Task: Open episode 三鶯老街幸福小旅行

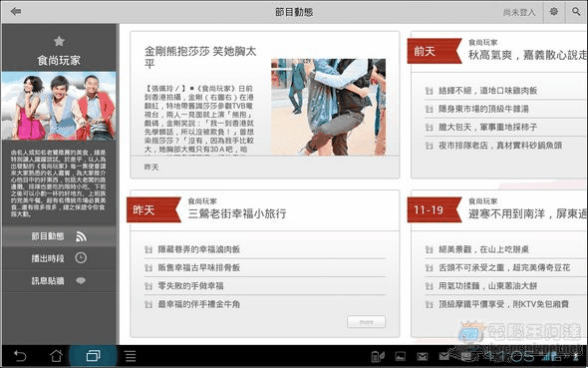Action: coord(237,213)
